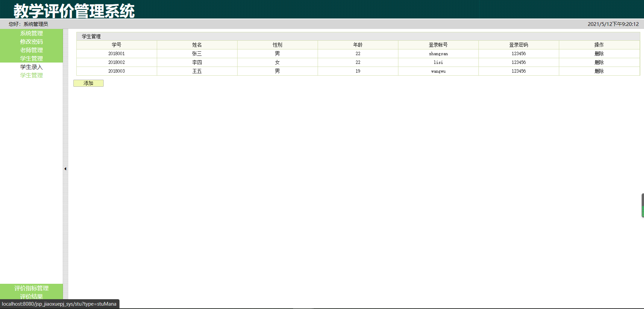Click the name cell 王五
The image size is (644, 309).
point(197,71)
